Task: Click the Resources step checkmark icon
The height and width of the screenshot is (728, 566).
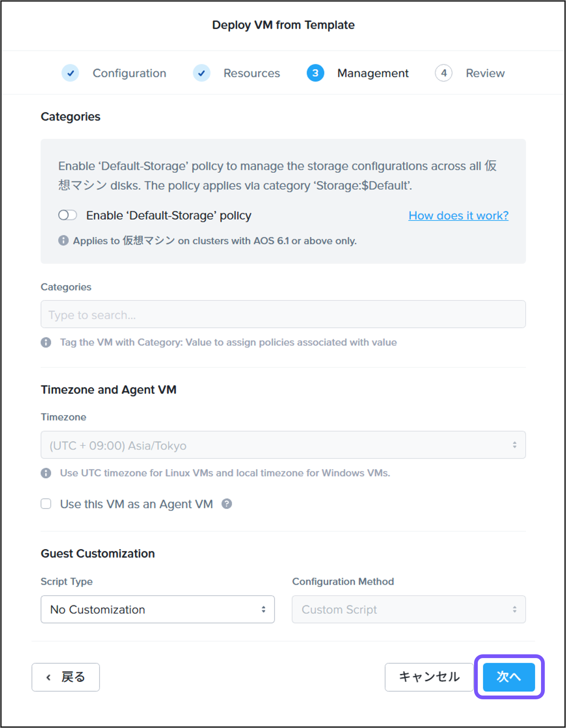Action: coord(201,73)
